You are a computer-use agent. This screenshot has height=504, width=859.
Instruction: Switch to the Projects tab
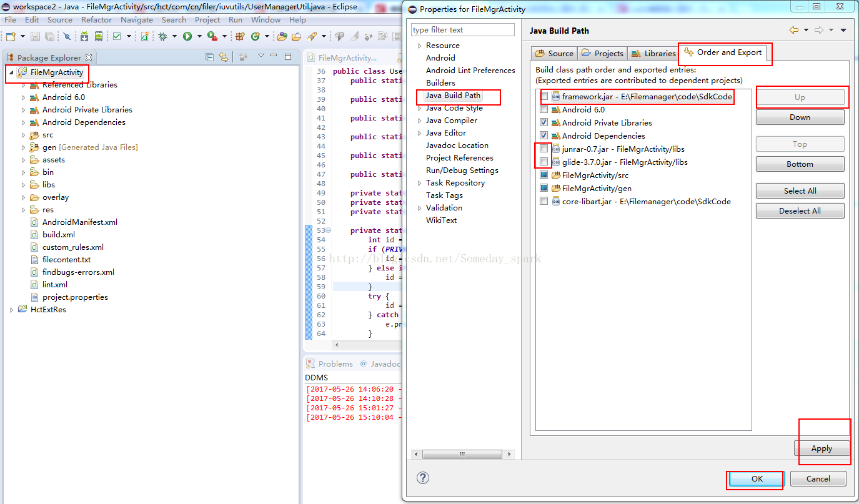[x=602, y=53]
